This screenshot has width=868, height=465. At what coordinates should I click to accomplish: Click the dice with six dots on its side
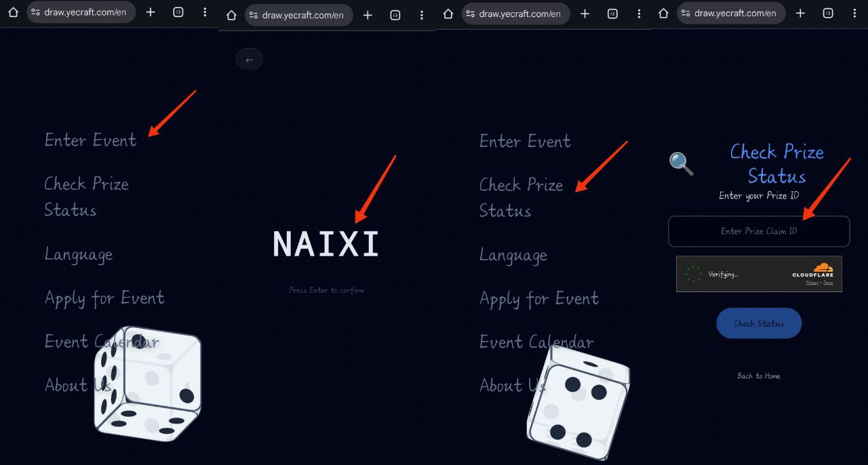click(x=148, y=384)
